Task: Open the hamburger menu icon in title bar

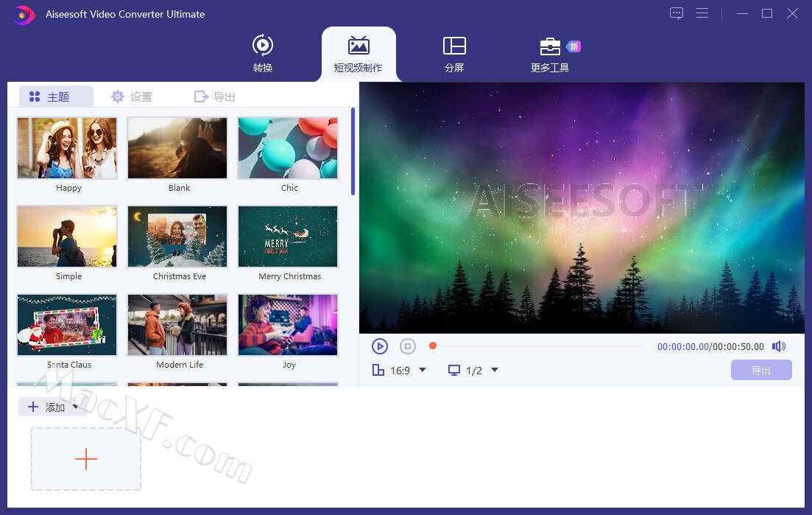Action: [702, 13]
